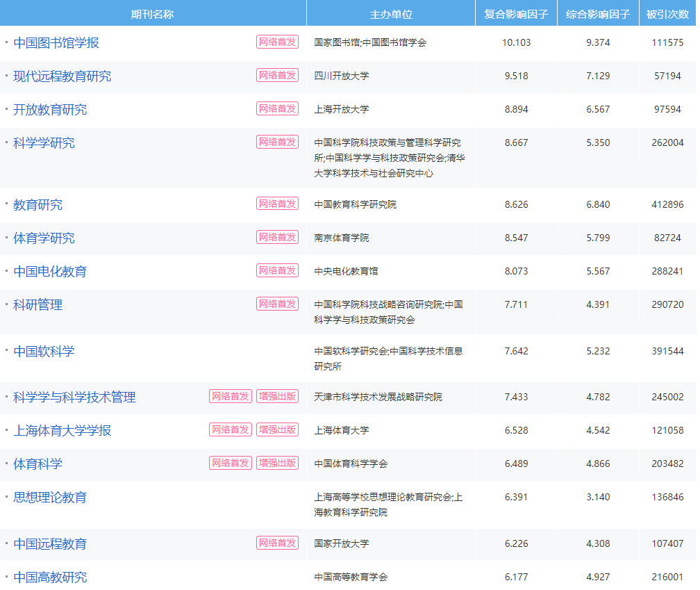
Task: Click 增强出版 tag for 体育科学
Action: tap(277, 463)
